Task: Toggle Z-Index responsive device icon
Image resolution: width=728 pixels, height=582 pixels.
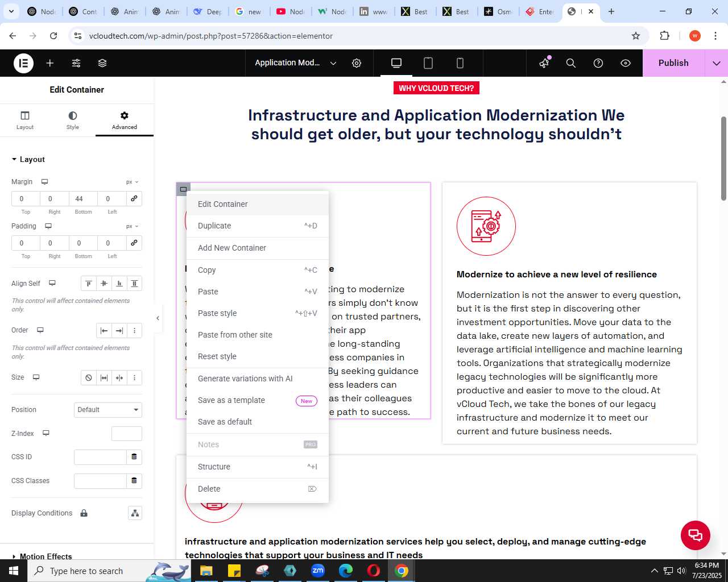Action: [x=46, y=434]
